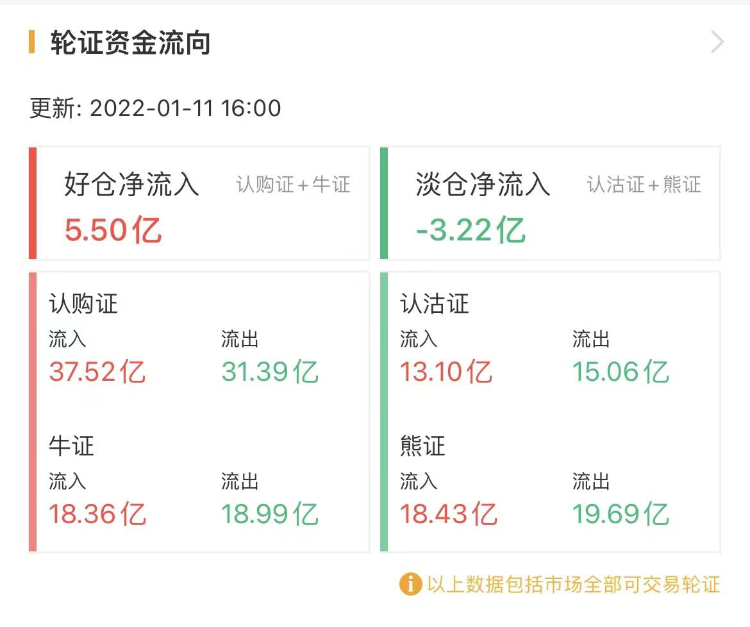Click 牛证 inflow value 18.36亿
Image resolution: width=750 pixels, height=627 pixels.
tap(97, 514)
